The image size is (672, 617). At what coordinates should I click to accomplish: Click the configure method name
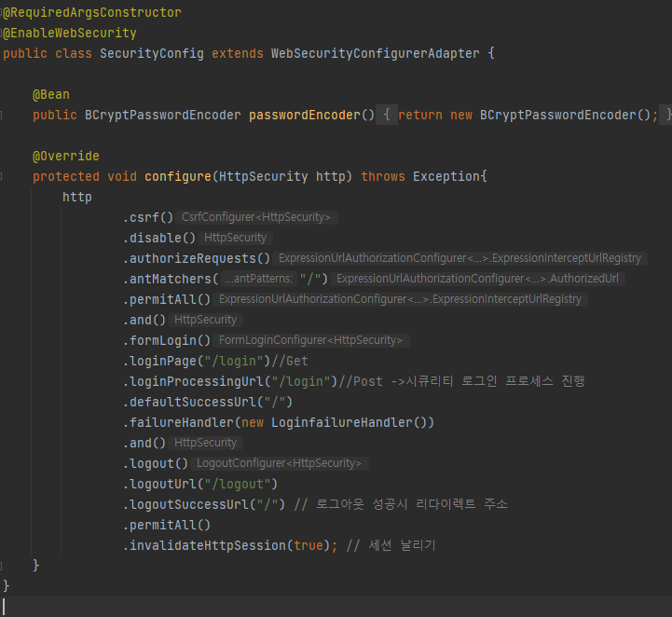point(178,176)
